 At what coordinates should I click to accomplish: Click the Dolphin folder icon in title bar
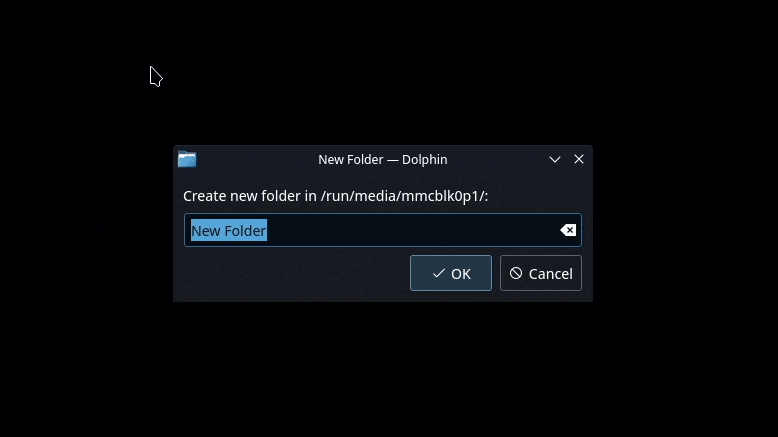coord(187,159)
